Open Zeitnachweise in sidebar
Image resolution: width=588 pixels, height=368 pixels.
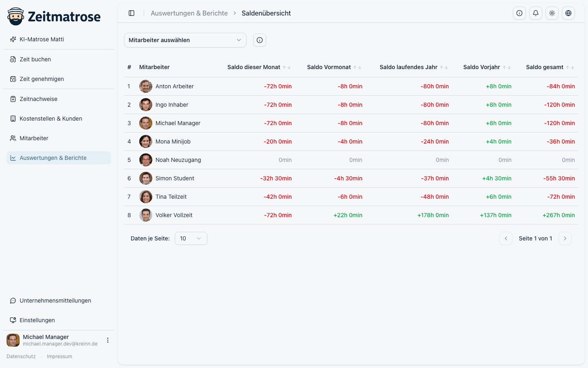pyautogui.click(x=59, y=99)
